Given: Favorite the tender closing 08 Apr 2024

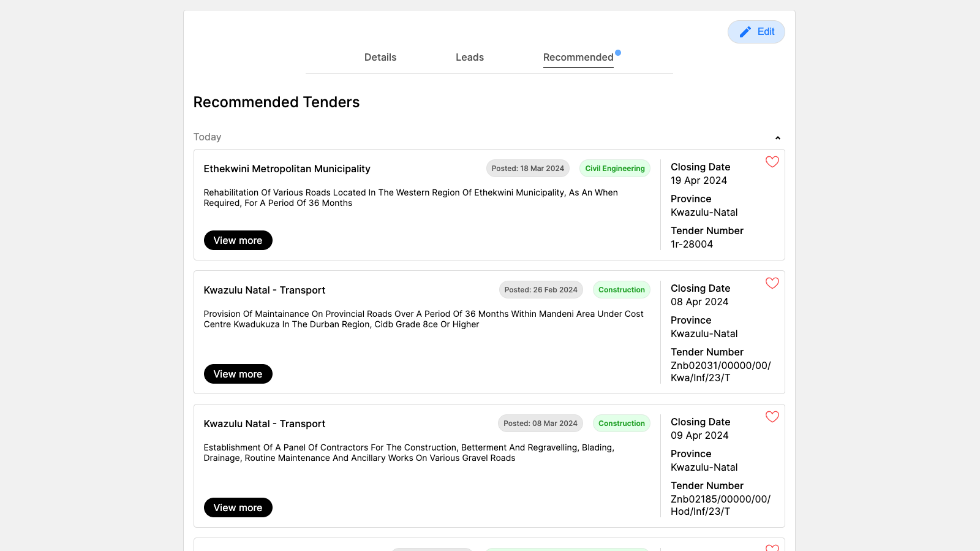Looking at the screenshot, I should tap(772, 283).
